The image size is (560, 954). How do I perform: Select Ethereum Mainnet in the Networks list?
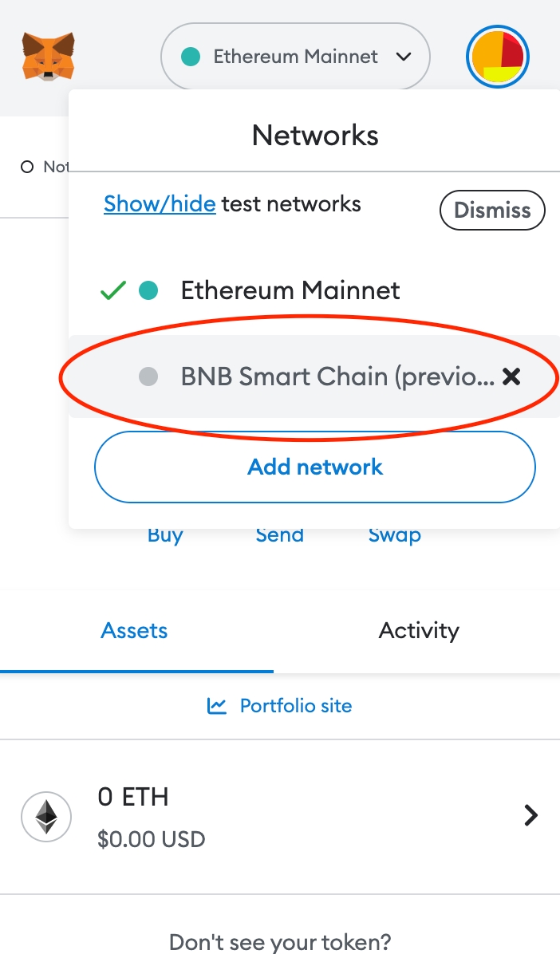(290, 290)
